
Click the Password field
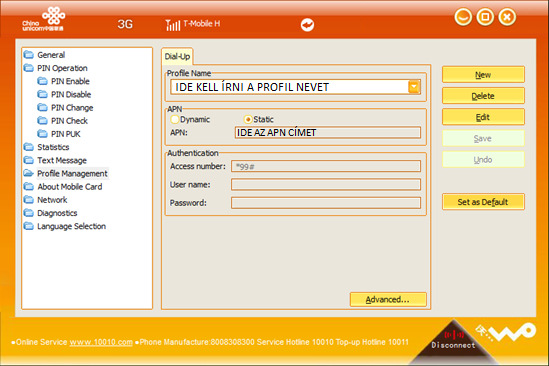pos(326,203)
